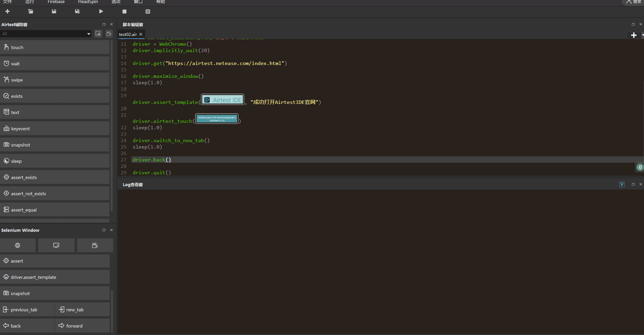Expand the All filter dropdown in Airtest panel
This screenshot has height=335, width=644.
point(89,34)
